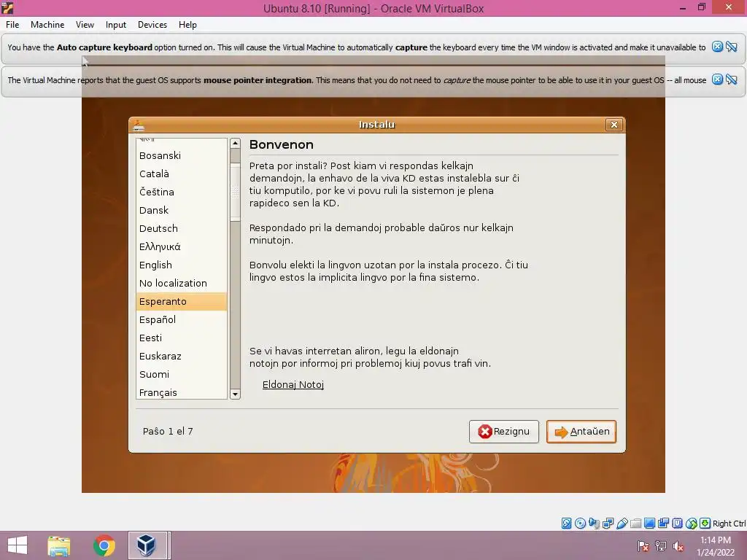The width and height of the screenshot is (747, 560).
Task: Click the USB devices status icon
Action: (622, 524)
